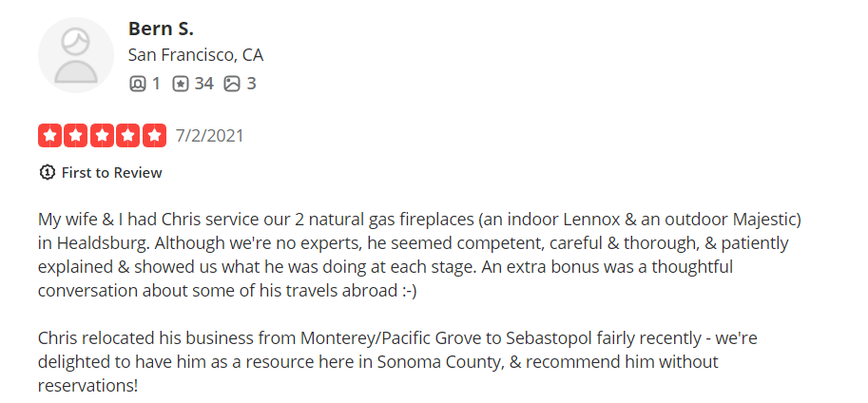Screen dimensions: 868x403
Task: Click the third red rating star
Action: click(x=102, y=136)
